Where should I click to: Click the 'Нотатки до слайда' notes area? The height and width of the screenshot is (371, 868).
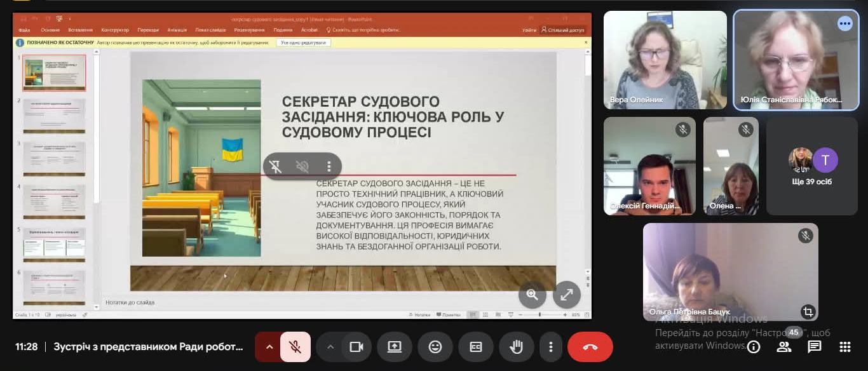tap(130, 302)
